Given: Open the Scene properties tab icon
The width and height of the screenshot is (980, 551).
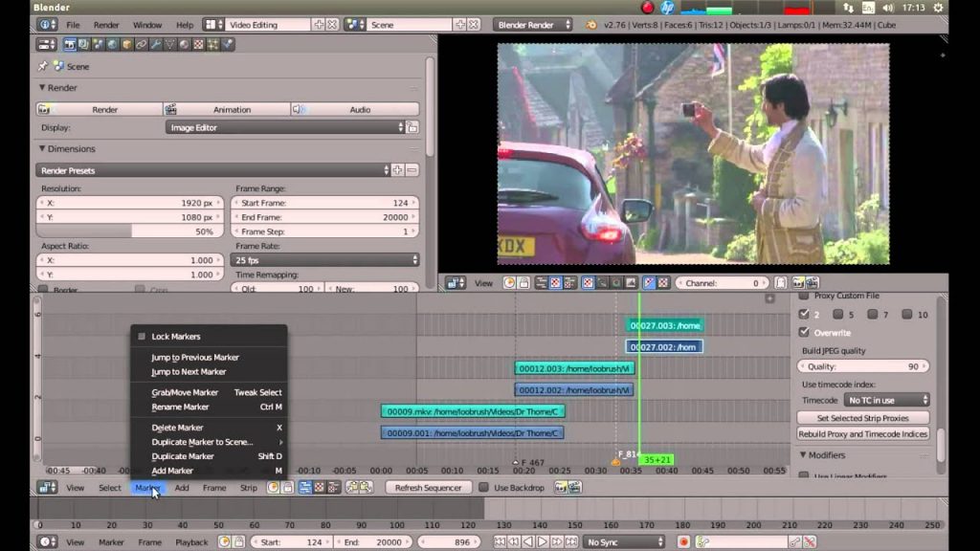Looking at the screenshot, I should coord(99,44).
